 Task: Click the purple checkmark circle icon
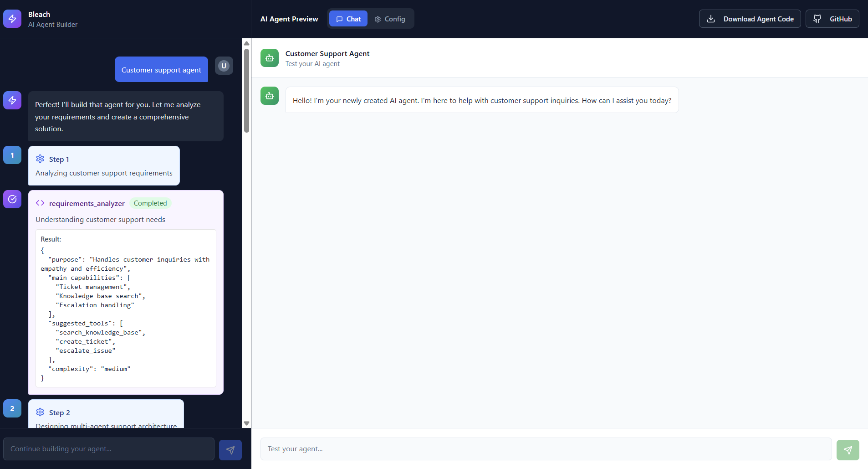(12, 199)
